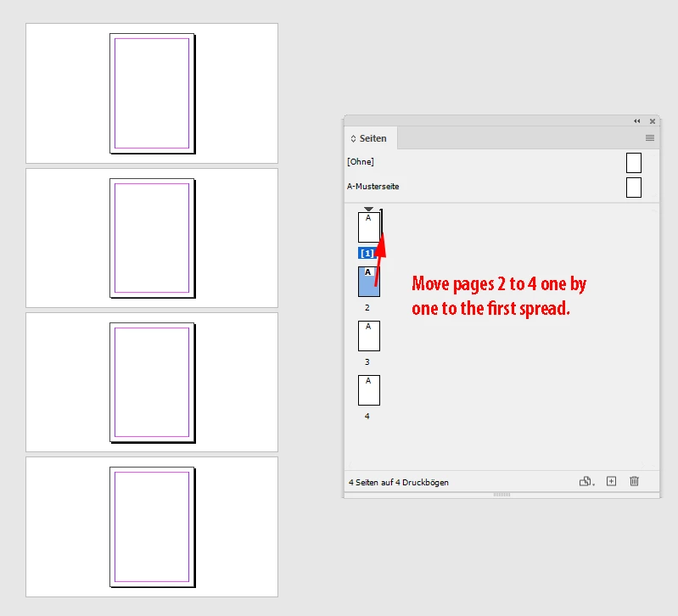The height and width of the screenshot is (616, 678).
Task: Click the page number label 4
Action: pyautogui.click(x=367, y=417)
